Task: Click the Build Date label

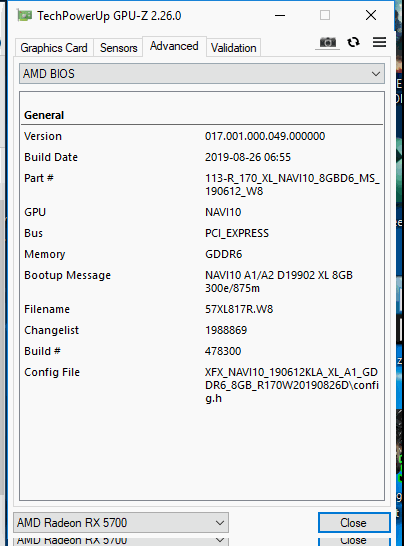Action: coord(51,157)
